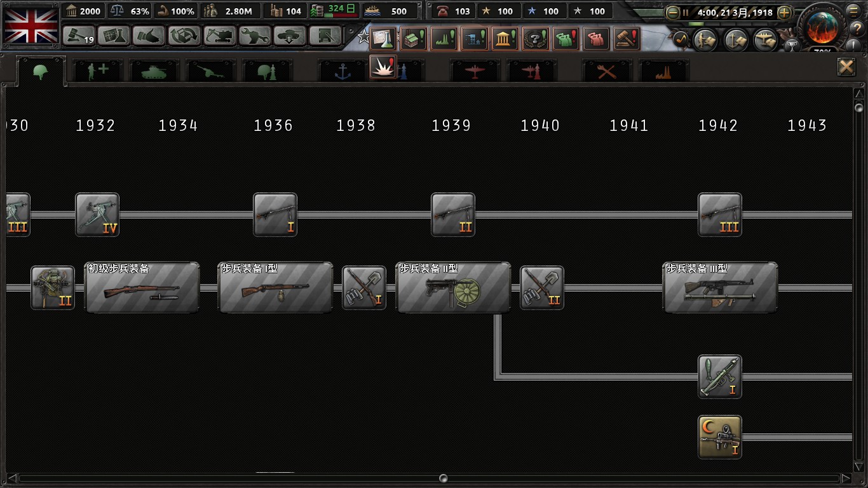The height and width of the screenshot is (488, 868).
Task: Open construction with the crane button
Action: tap(220, 36)
